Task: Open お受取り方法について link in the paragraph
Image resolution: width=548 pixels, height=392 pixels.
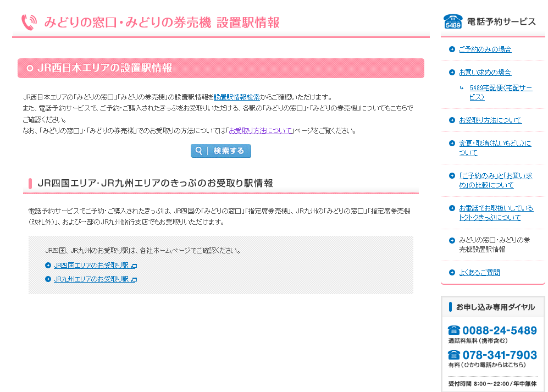Action: (261, 131)
